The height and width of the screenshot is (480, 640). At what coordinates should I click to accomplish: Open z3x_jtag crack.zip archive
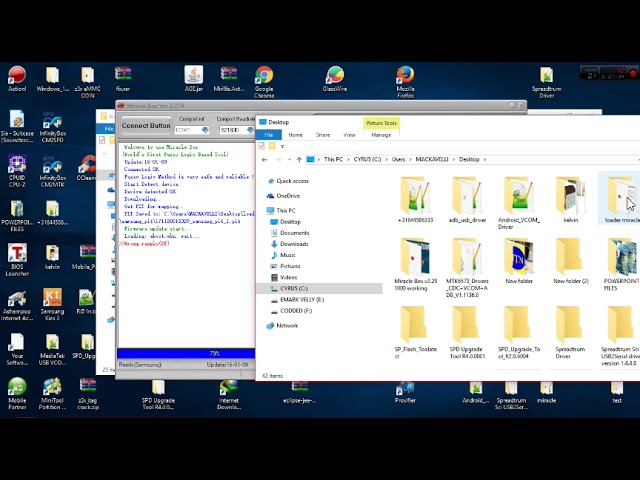click(88, 393)
